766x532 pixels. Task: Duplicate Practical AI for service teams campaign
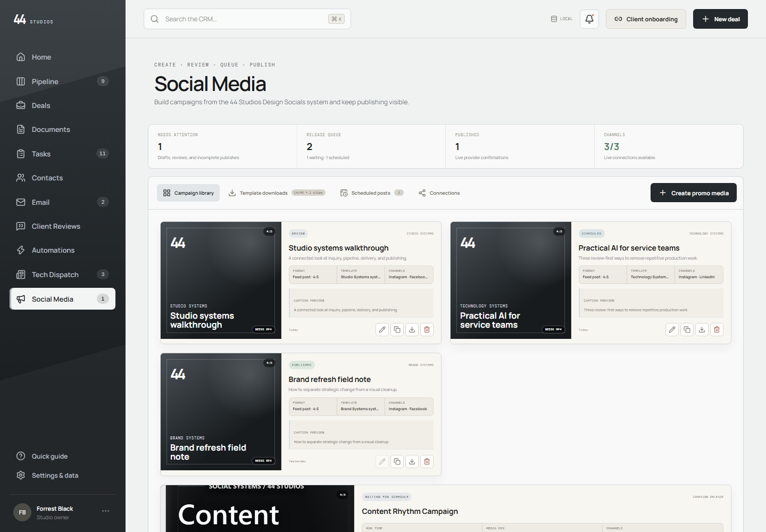click(x=687, y=330)
